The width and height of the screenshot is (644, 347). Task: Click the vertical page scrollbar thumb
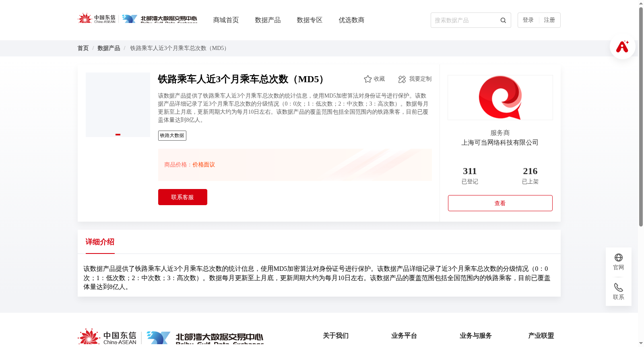click(641, 117)
